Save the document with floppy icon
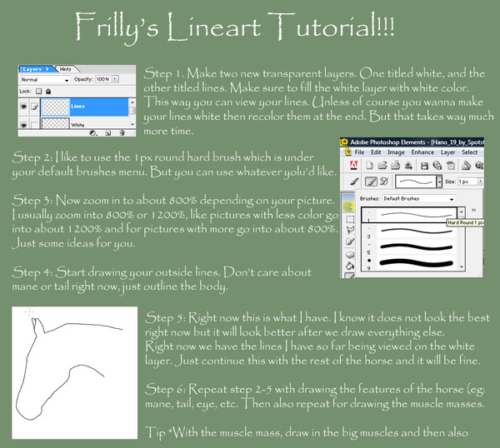 point(424,166)
